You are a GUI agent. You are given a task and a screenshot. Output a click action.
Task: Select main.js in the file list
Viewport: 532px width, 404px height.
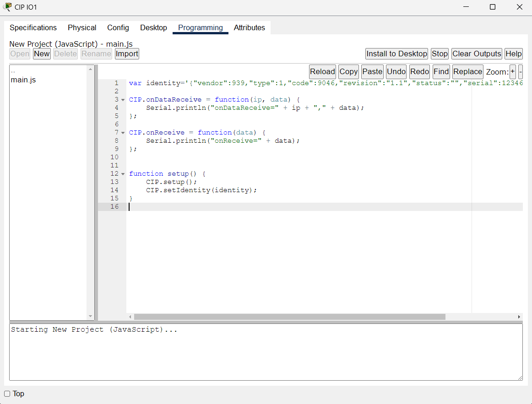coord(23,80)
